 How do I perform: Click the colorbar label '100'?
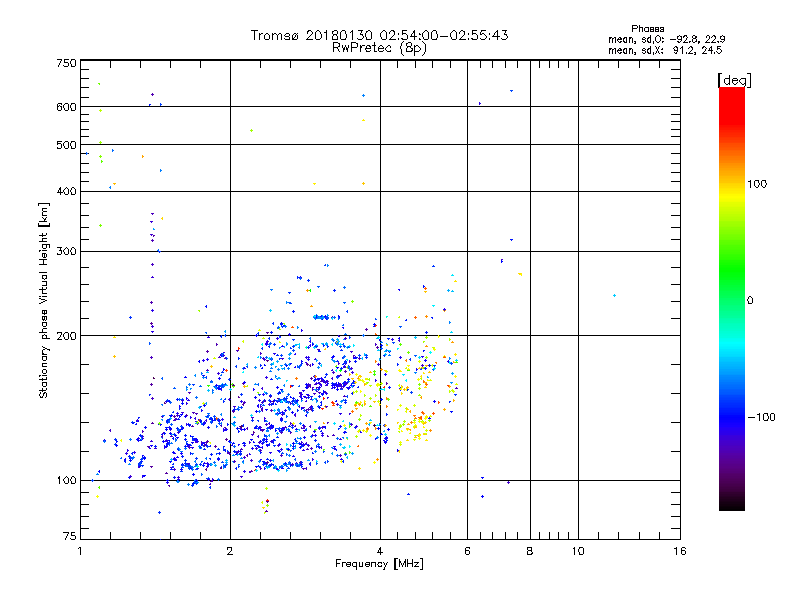click(x=757, y=184)
